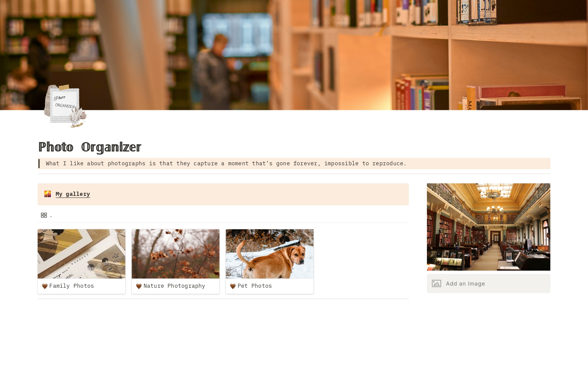This screenshot has height=367, width=588.
Task: Click the Add an image button
Action: [488, 284]
